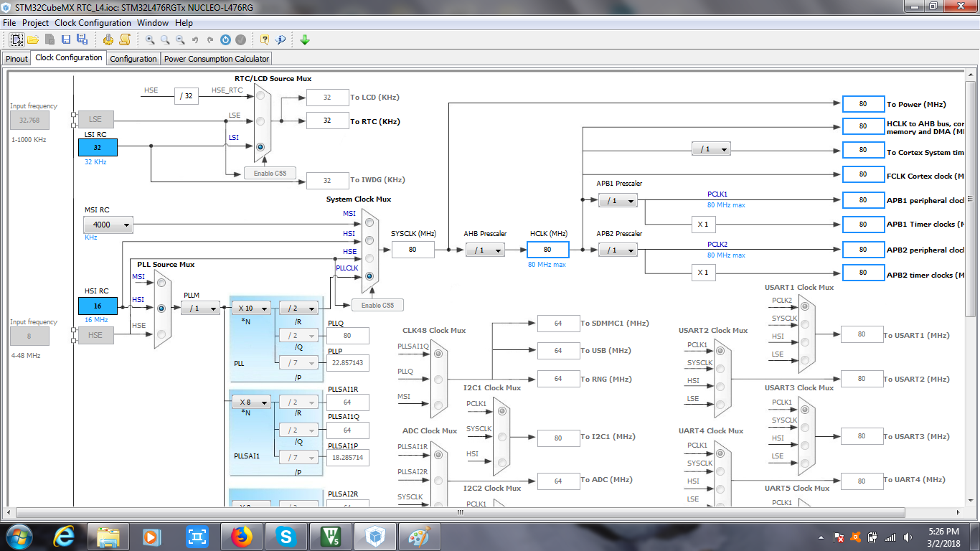Generate source code with the gear icon
Viewport: 980px width, 551px height.
click(x=108, y=39)
